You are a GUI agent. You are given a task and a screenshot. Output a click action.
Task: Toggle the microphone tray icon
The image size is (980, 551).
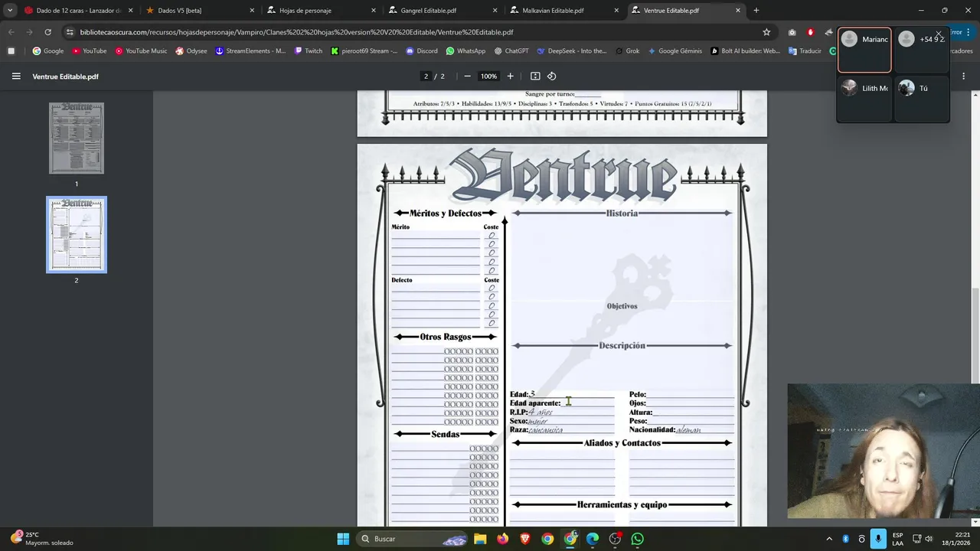click(877, 539)
